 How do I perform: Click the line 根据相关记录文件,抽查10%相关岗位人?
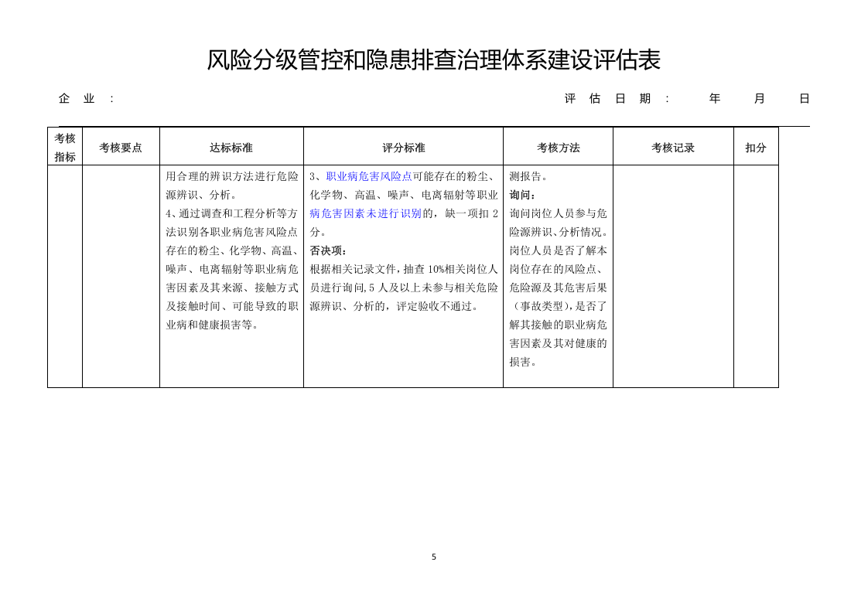(x=404, y=269)
